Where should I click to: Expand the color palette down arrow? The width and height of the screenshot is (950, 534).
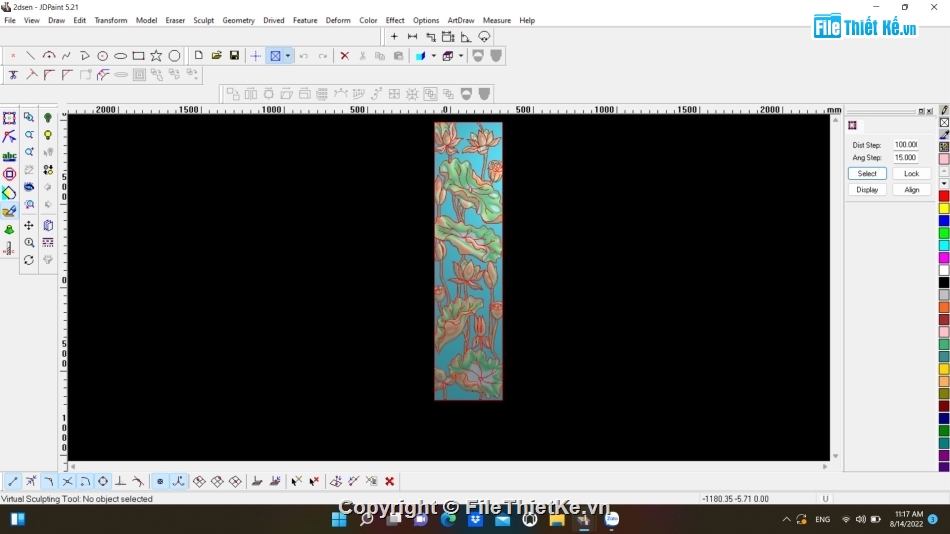click(x=944, y=183)
